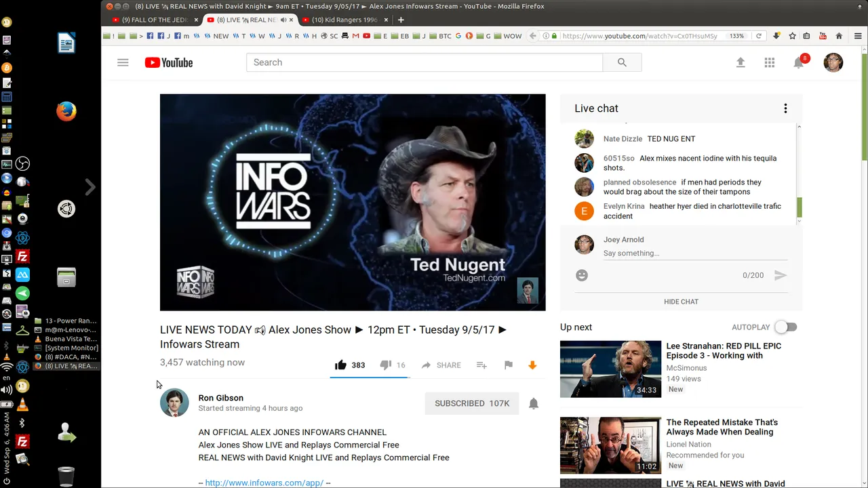Click the 133% zoom level indicator
Screen dimensions: 868x488
pyautogui.click(x=736, y=36)
